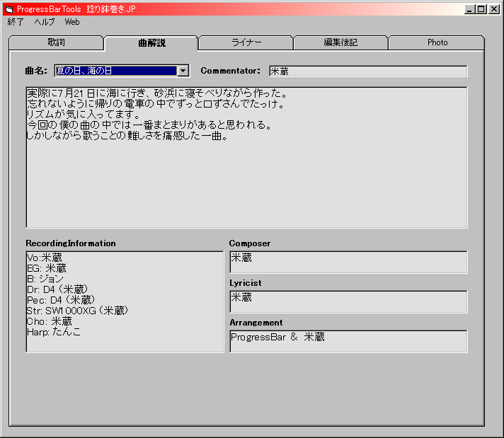Switch to the Photo tab
This screenshot has height=438, width=504.
click(x=437, y=42)
